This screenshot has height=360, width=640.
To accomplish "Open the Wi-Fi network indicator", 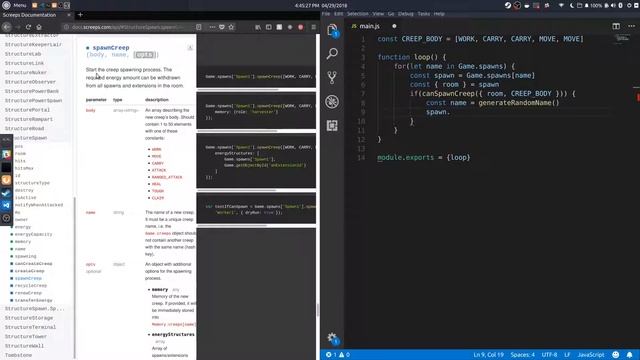I will point(561,5).
